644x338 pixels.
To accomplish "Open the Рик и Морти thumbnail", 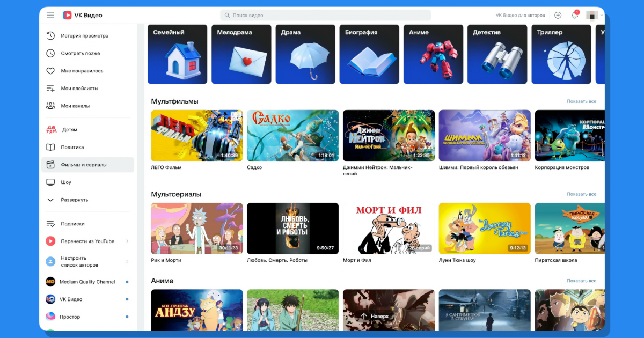I will pyautogui.click(x=197, y=229).
